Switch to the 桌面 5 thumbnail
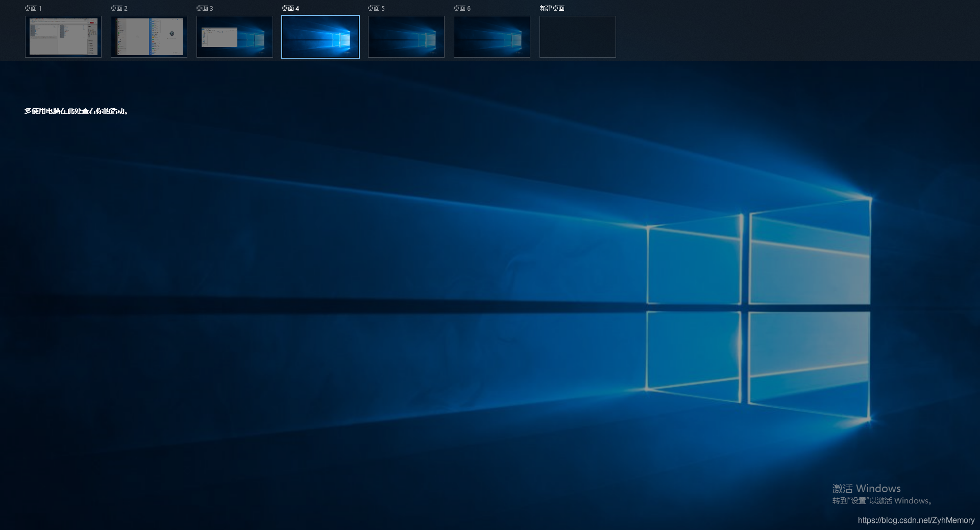The width and height of the screenshot is (980, 530). pyautogui.click(x=406, y=37)
